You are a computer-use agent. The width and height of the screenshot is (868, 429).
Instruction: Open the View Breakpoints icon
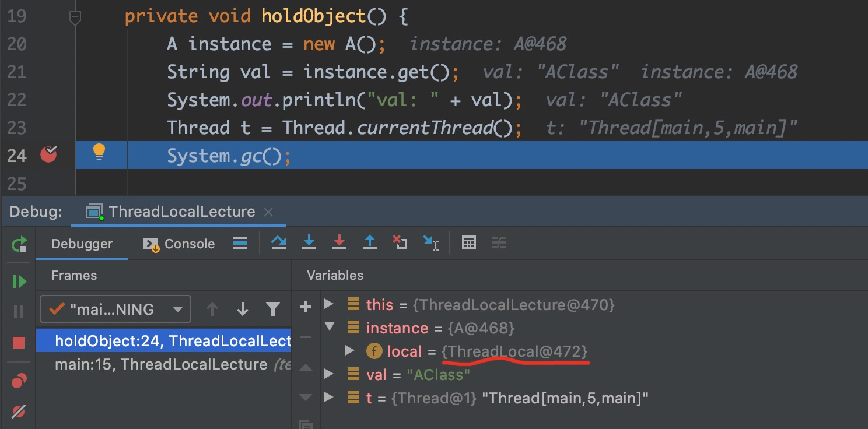coord(19,381)
